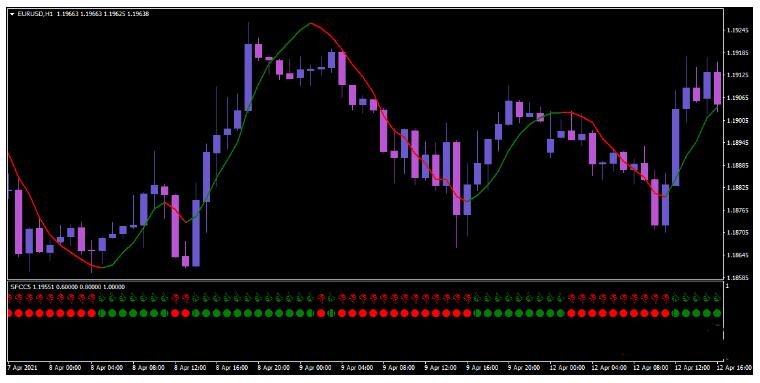The height and width of the screenshot is (383, 760).
Task: Click the 9 Apr 08:00 time label
Action: click(x=398, y=368)
